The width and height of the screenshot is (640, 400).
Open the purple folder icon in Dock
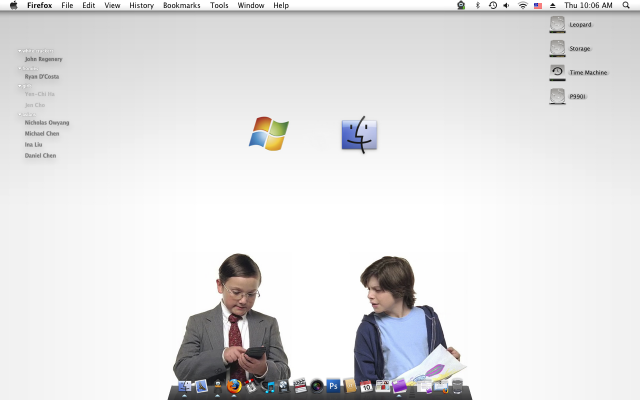pos(399,386)
